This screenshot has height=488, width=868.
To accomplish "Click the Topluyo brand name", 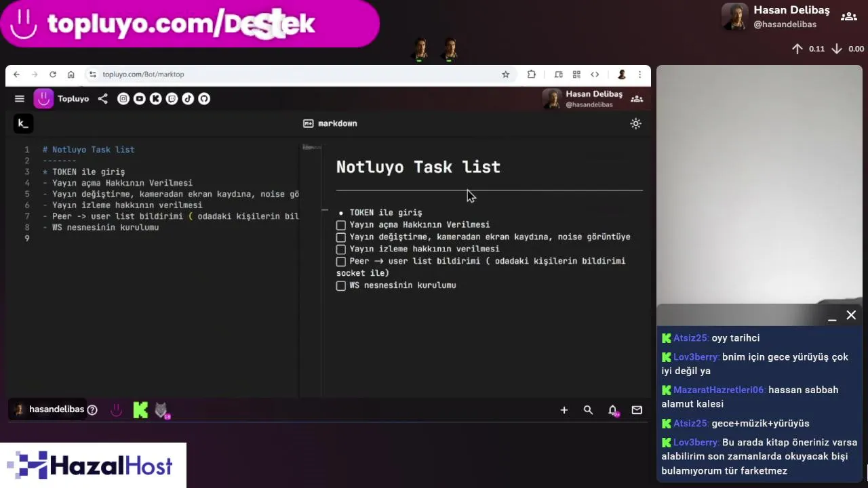I will pos(73,99).
